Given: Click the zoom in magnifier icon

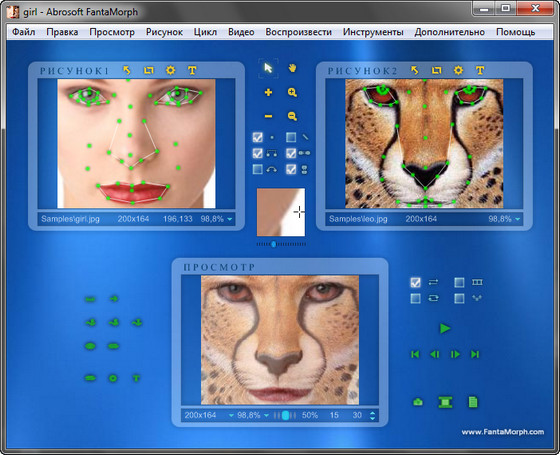Looking at the screenshot, I should pyautogui.click(x=292, y=92).
